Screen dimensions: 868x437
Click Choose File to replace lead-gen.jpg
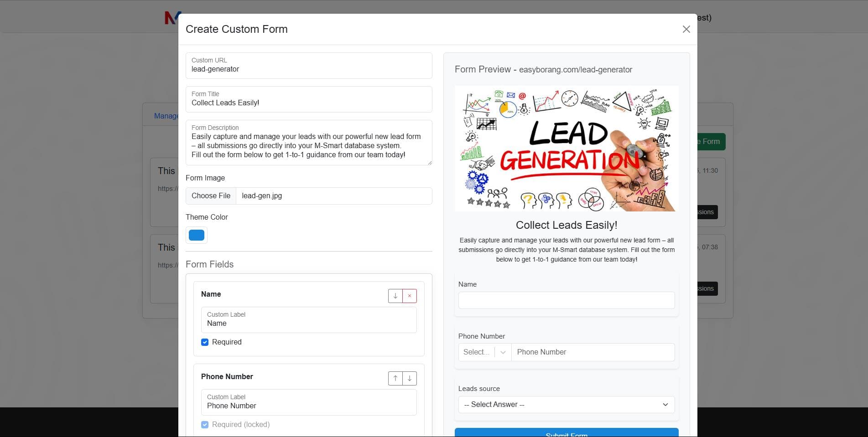coord(211,195)
